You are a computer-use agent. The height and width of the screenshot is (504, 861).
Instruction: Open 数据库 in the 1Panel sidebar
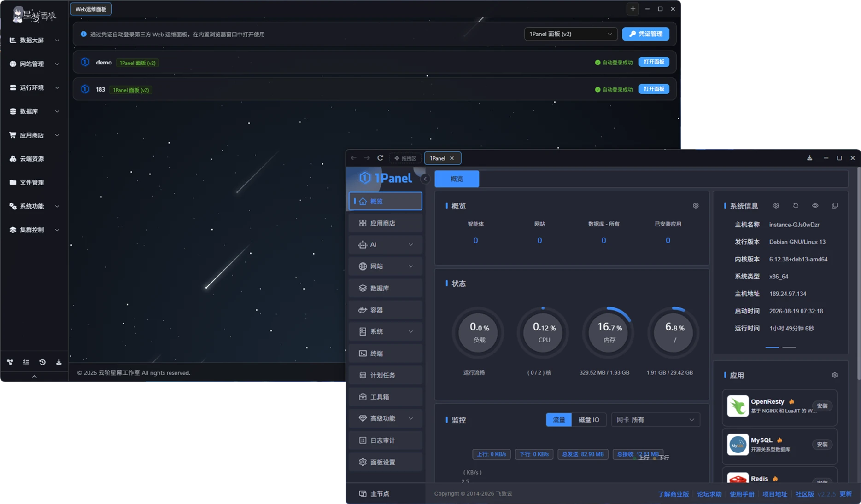click(386, 288)
